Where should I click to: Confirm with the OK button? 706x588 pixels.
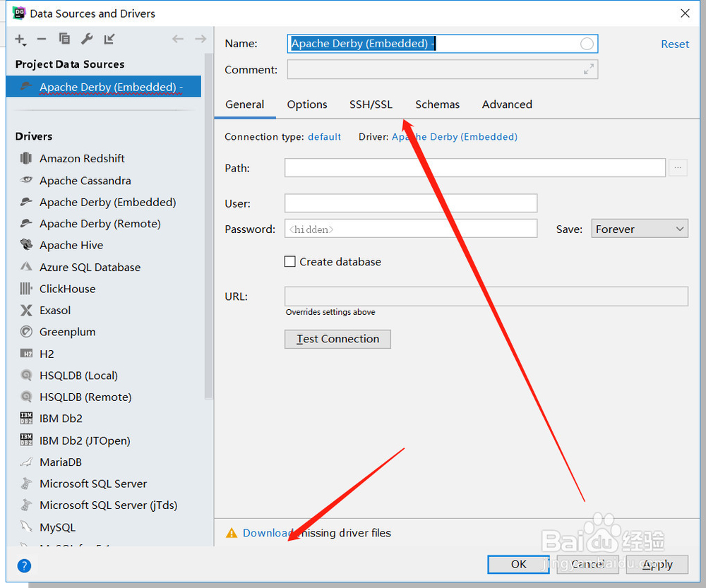click(518, 565)
